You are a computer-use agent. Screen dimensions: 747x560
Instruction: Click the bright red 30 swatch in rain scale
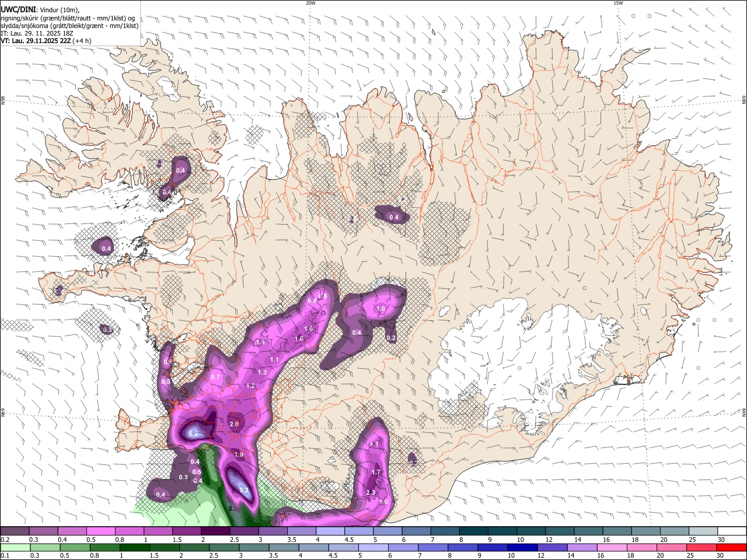pos(731,548)
